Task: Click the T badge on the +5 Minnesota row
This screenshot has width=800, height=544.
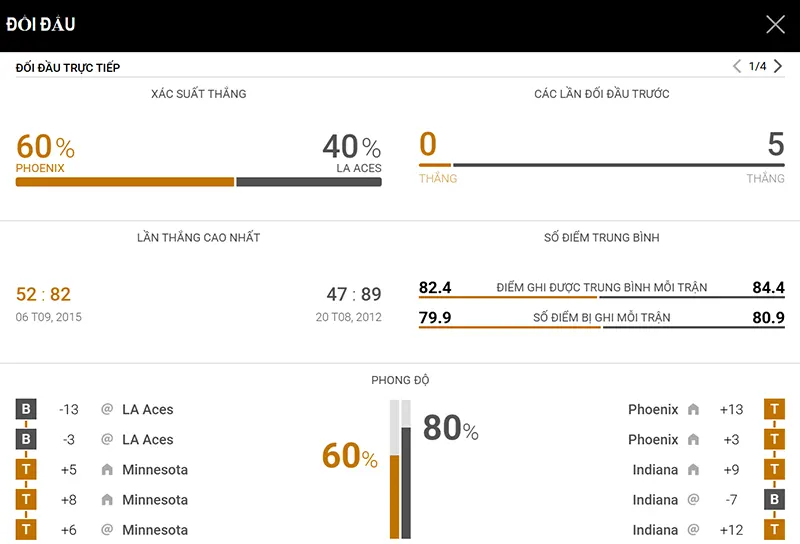Action: 26,470
